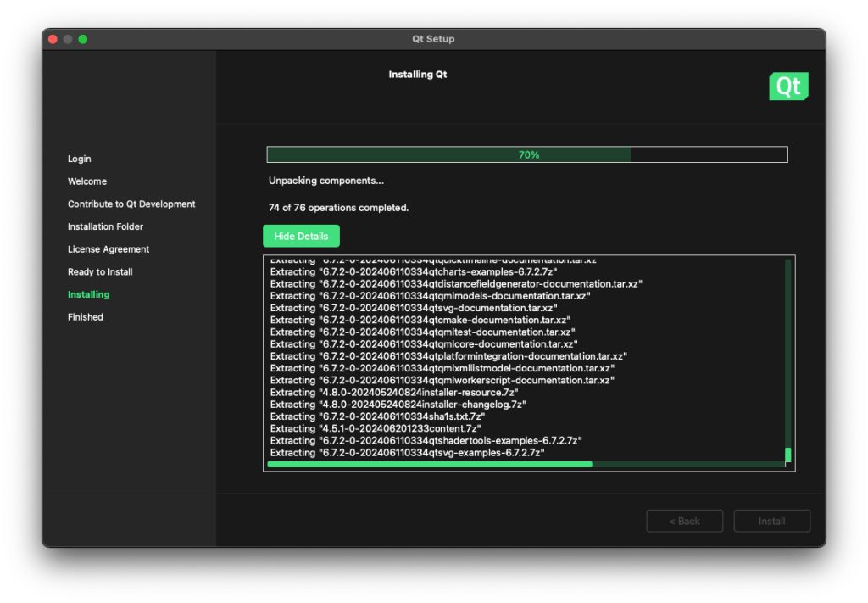Click the highlighted Installing step
868x603 pixels.
(89, 294)
